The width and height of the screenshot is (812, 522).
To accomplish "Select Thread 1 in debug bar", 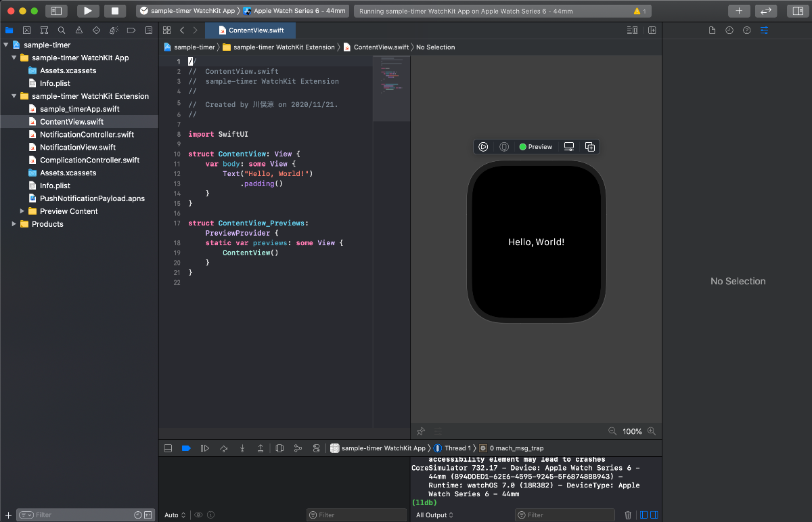I will pyautogui.click(x=453, y=448).
